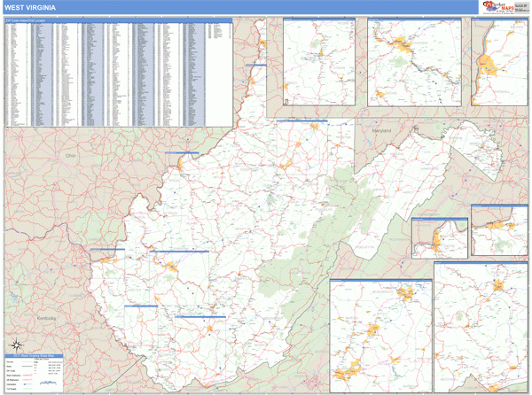Click the MONONGALIA county label in the inset
Viewport: 532px width, 395px height.
[383, 291]
